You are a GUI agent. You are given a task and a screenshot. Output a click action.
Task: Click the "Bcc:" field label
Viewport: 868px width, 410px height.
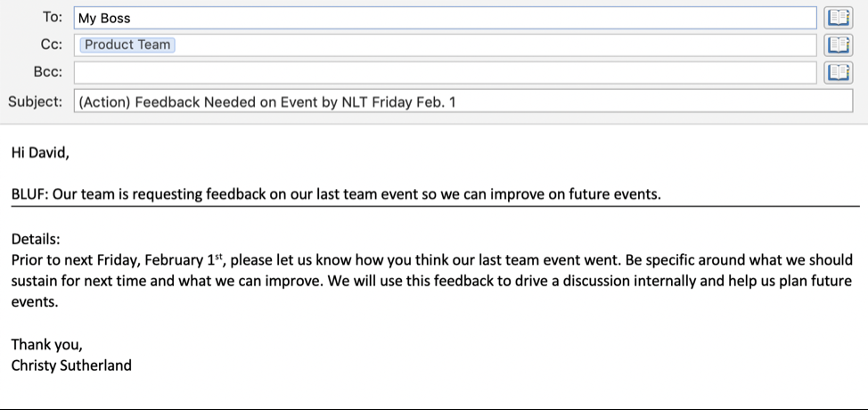point(48,72)
